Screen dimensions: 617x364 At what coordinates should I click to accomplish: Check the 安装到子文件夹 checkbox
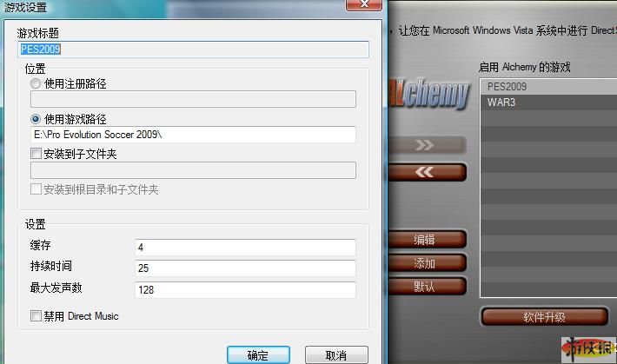click(36, 154)
